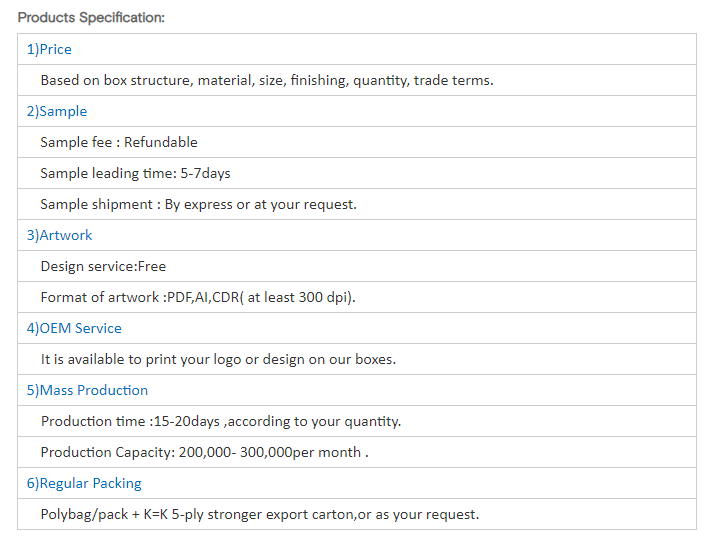The image size is (726, 547).
Task: Click the 'Production Capacity' row text
Action: click(x=204, y=452)
